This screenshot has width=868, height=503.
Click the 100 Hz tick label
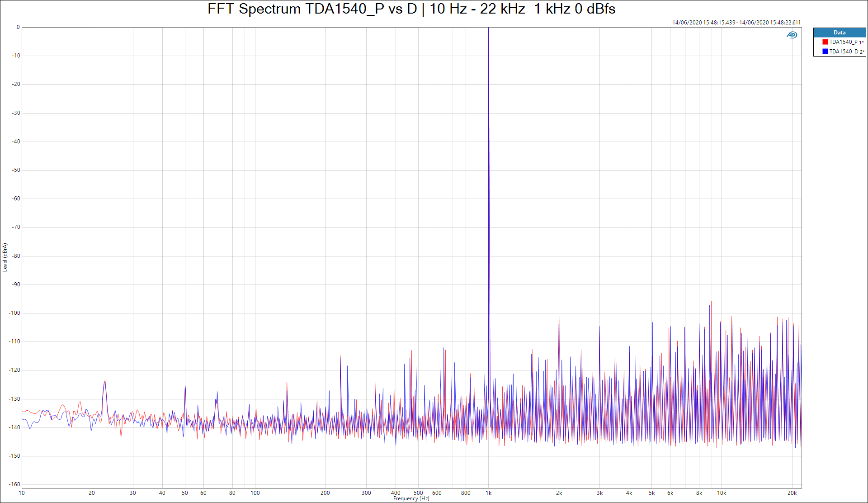(x=255, y=493)
